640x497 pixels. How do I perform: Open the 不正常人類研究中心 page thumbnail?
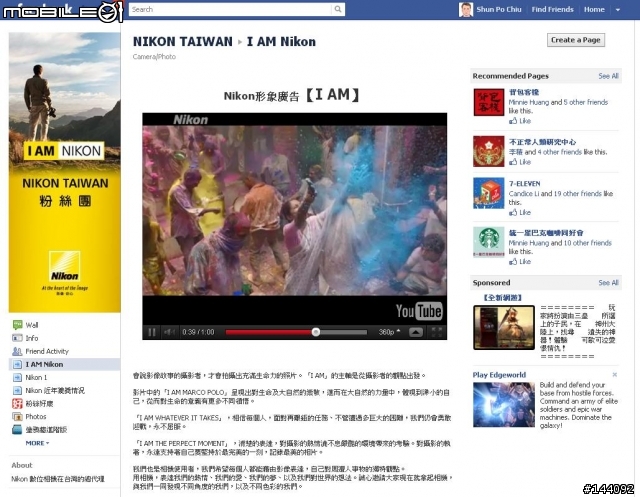489,151
